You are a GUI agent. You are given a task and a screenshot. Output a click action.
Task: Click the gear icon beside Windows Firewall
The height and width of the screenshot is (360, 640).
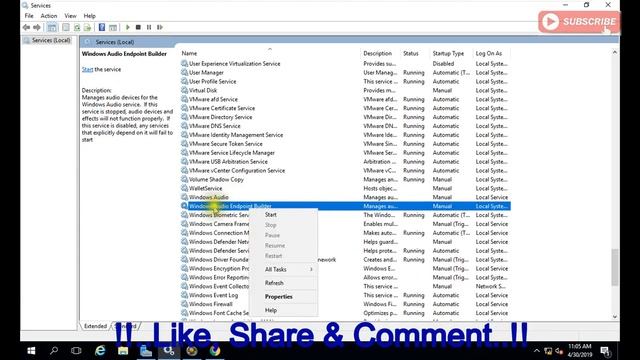tap(184, 304)
